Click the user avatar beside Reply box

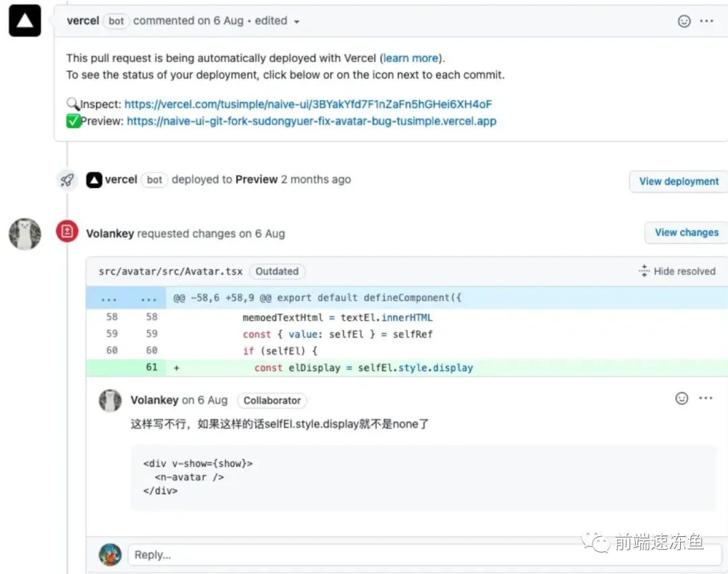pos(111,555)
